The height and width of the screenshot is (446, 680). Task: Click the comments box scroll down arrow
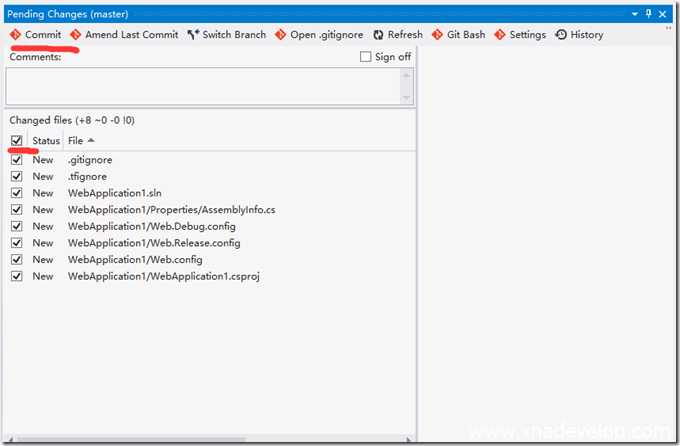[406, 97]
